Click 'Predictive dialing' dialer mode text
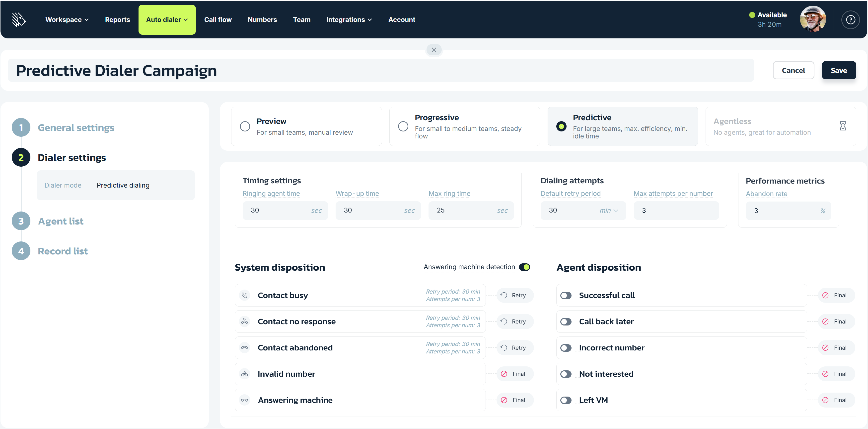Screen dimensions: 868x429 click(x=123, y=185)
